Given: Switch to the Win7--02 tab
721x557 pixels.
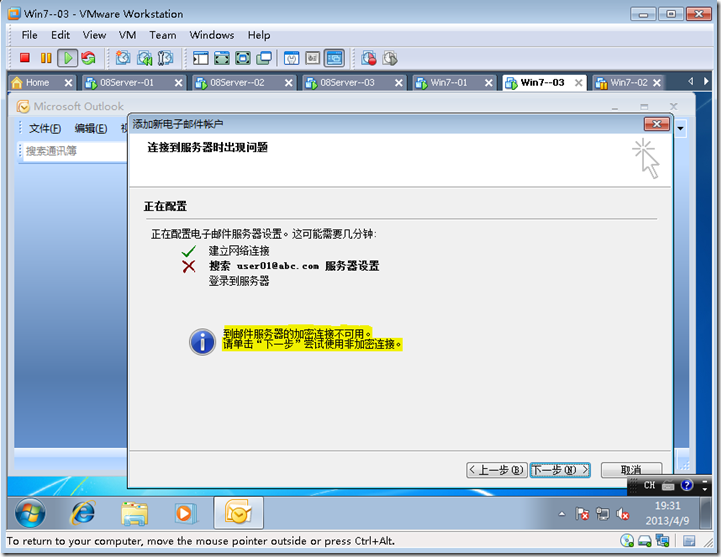Looking at the screenshot, I should [x=629, y=82].
